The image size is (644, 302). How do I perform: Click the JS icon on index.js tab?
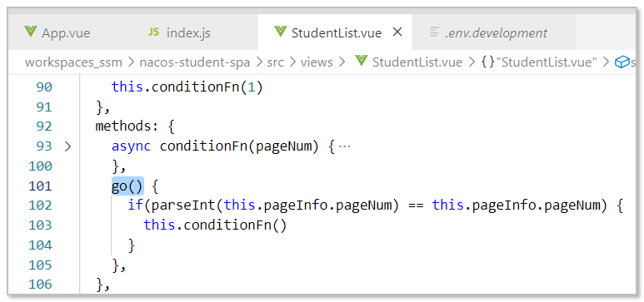(154, 32)
